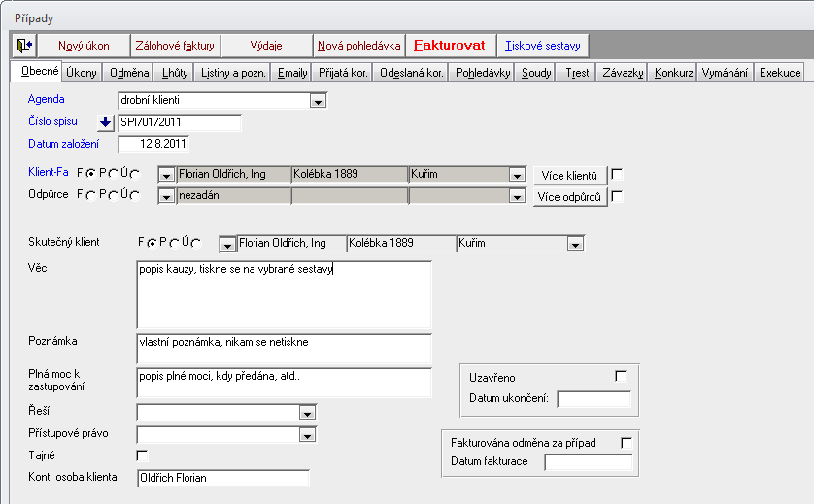Open the Vymáhání tab
The height and width of the screenshot is (504, 814).
point(725,73)
